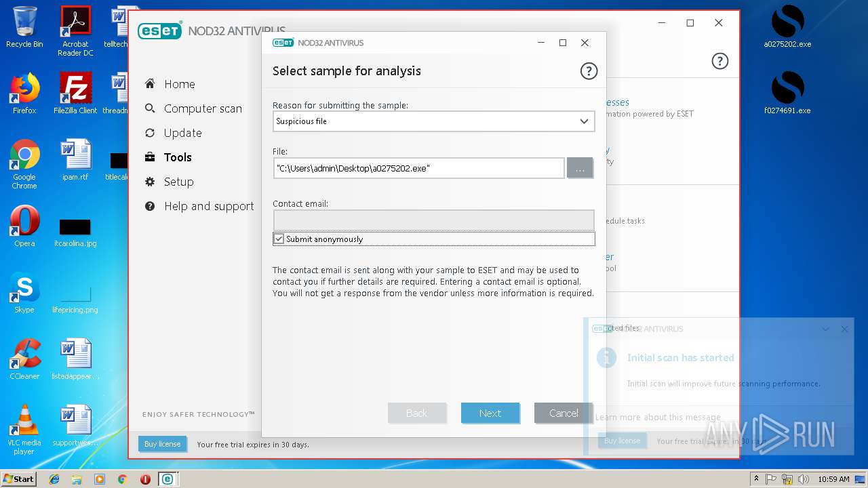This screenshot has width=868, height=488.
Task: Open Opera desktop icon
Action: click(x=24, y=226)
